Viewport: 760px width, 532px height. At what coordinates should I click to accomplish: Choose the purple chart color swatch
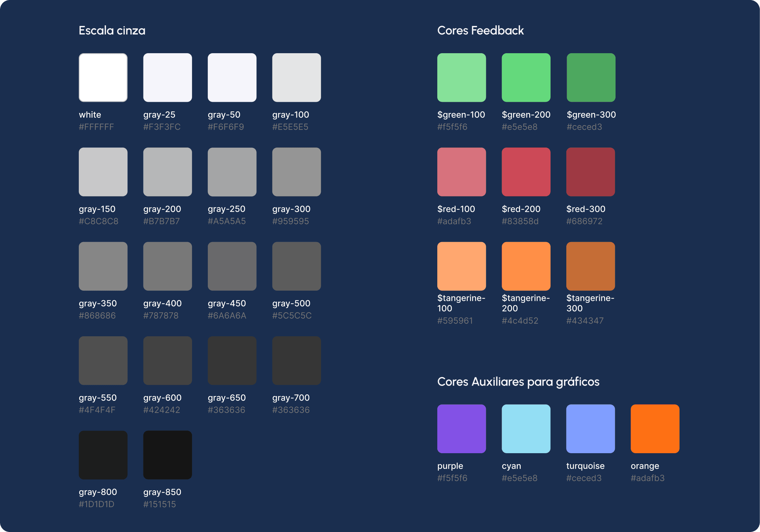462,429
